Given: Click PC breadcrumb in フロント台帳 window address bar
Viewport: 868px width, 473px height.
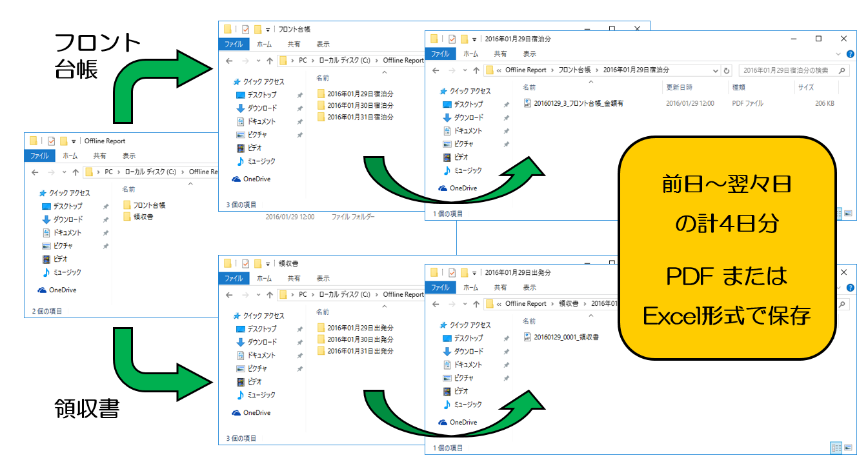Looking at the screenshot, I should click(303, 61).
